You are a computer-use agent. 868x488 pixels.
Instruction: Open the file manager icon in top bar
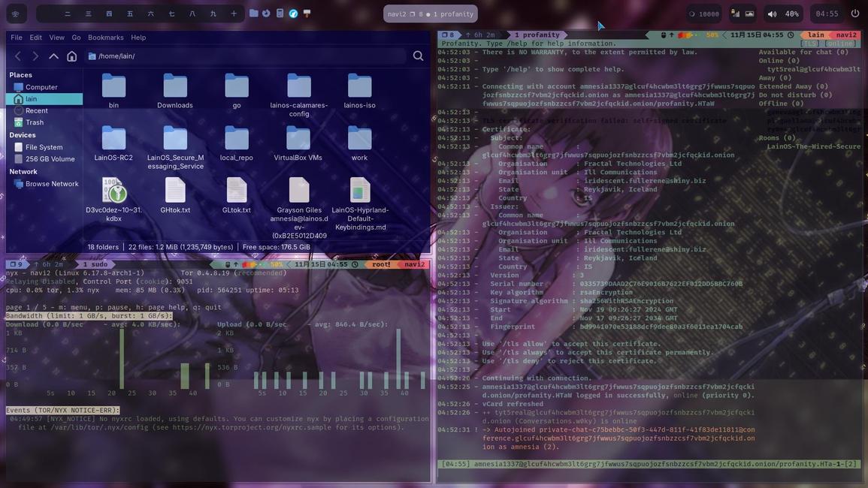[254, 13]
